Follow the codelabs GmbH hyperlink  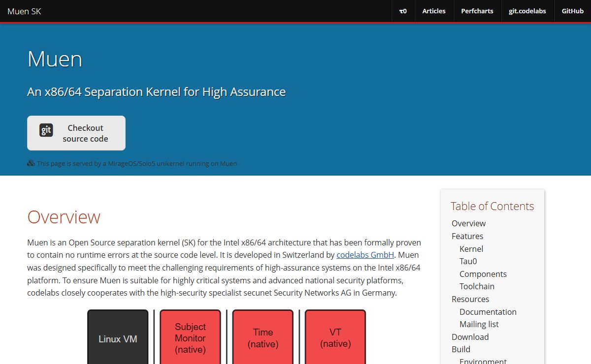[365, 255]
